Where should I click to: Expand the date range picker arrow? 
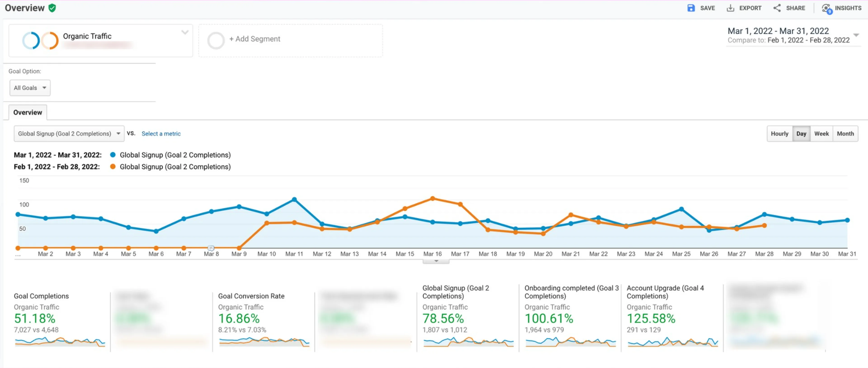point(856,35)
